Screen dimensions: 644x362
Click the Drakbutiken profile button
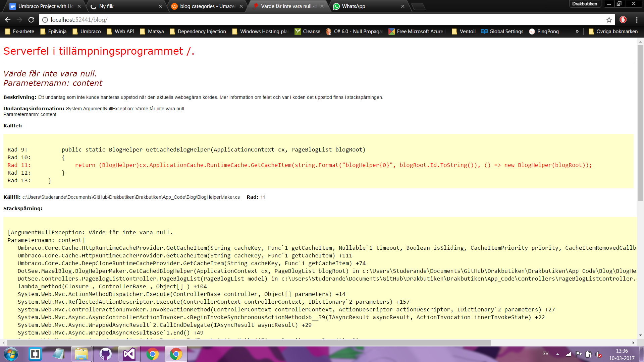click(585, 4)
